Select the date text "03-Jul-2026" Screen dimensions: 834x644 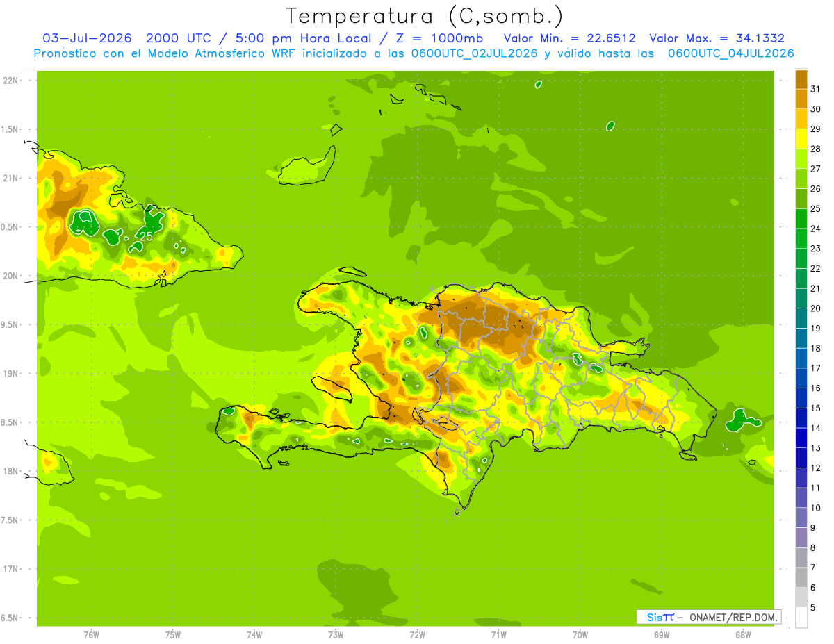click(87, 38)
